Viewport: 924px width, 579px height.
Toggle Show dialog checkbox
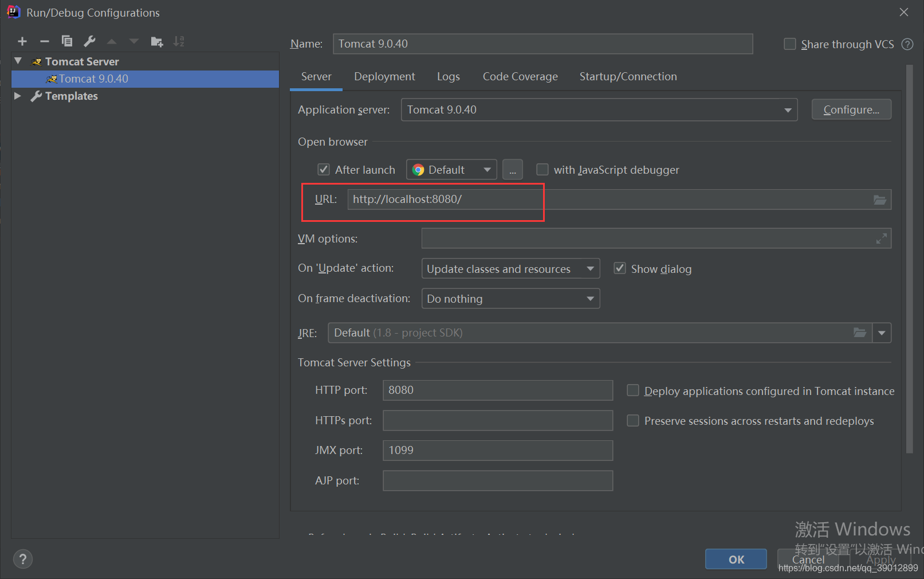[x=620, y=268]
